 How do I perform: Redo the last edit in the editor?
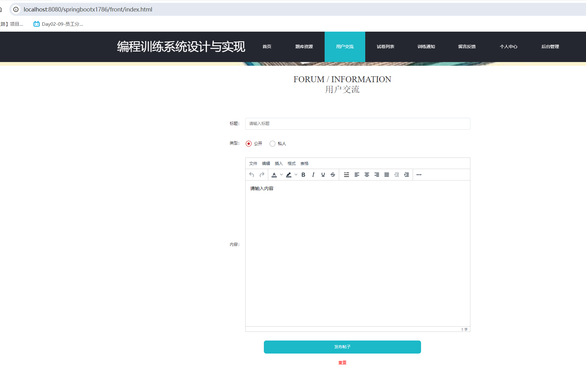(x=261, y=175)
